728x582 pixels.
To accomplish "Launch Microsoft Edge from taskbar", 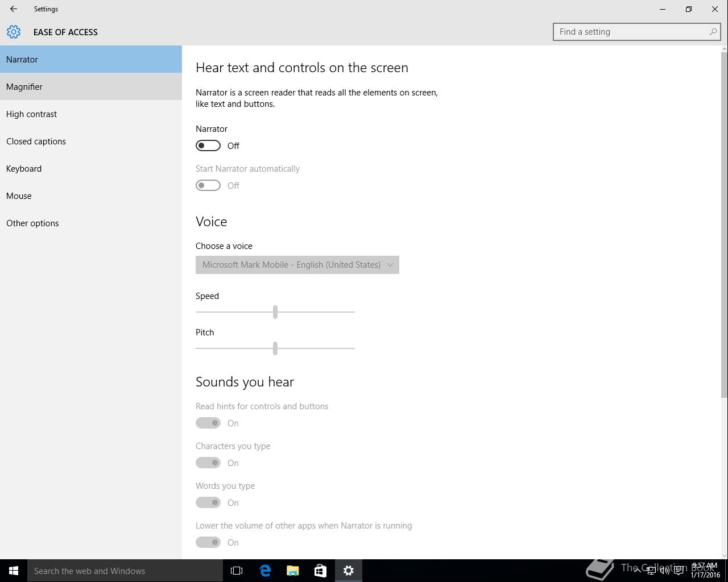I will (265, 571).
